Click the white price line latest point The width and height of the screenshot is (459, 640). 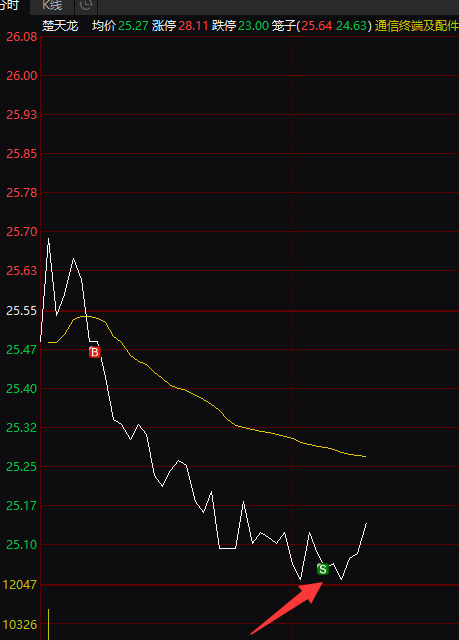[x=366, y=523]
